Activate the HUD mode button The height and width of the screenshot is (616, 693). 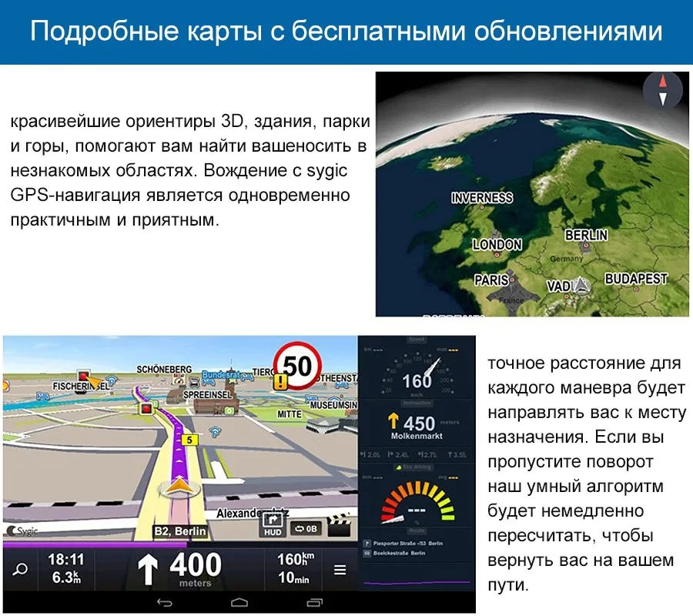(x=273, y=524)
